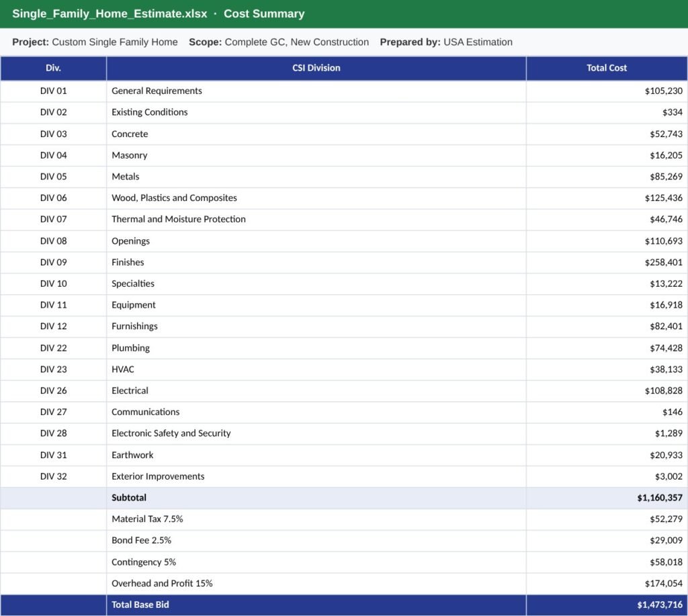Select the $85,269 cost cell
The height and width of the screenshot is (616, 688).
[x=607, y=177]
